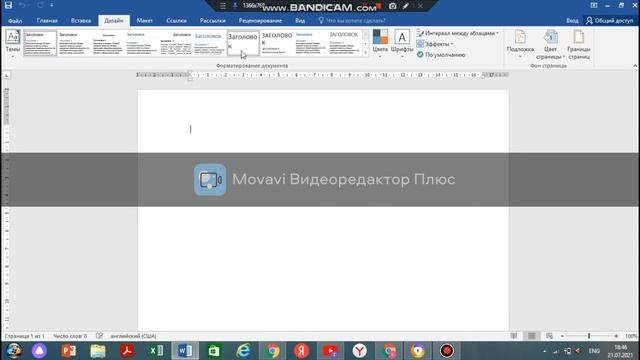The width and height of the screenshot is (640, 360).
Task: Switch to Read Mode view
Action: coord(513,336)
